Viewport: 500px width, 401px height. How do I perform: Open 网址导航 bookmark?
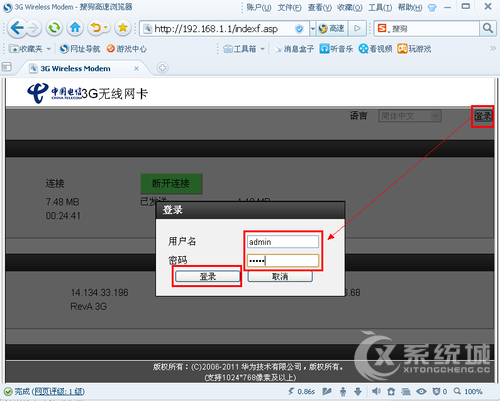pyautogui.click(x=80, y=49)
